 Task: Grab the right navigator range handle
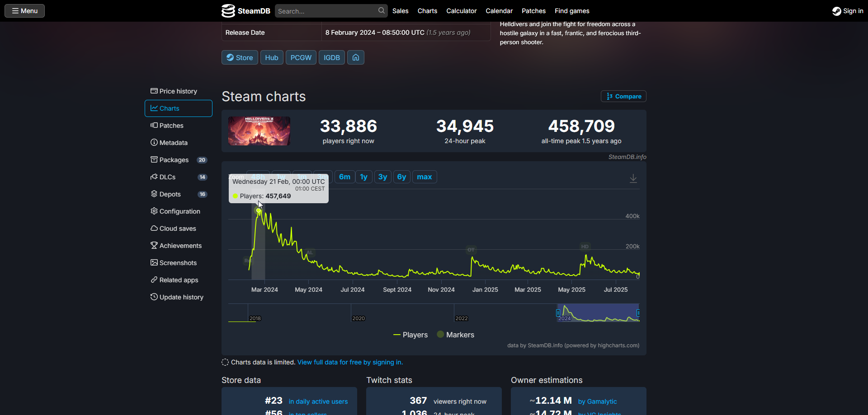(638, 313)
